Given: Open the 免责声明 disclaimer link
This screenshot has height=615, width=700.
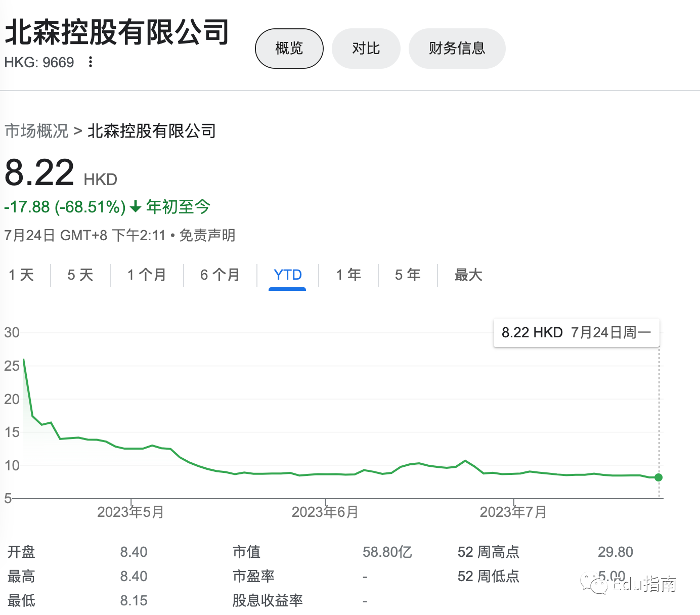Looking at the screenshot, I should [x=207, y=235].
